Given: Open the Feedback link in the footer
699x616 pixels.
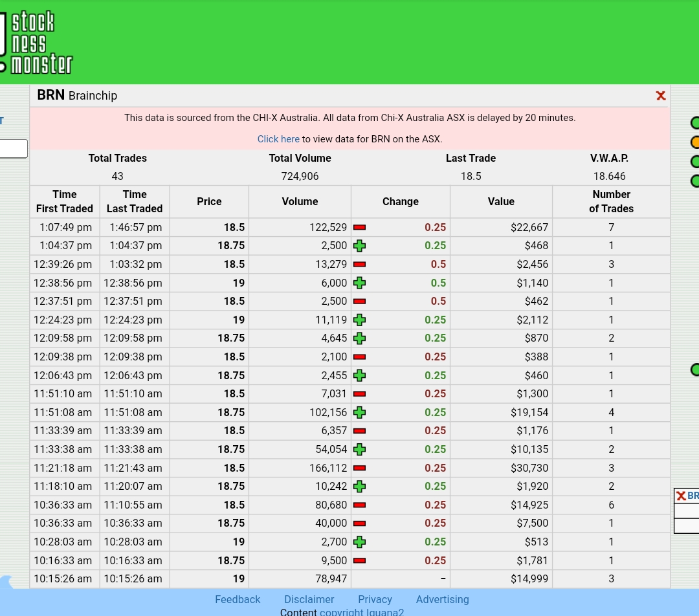Looking at the screenshot, I should tap(238, 600).
